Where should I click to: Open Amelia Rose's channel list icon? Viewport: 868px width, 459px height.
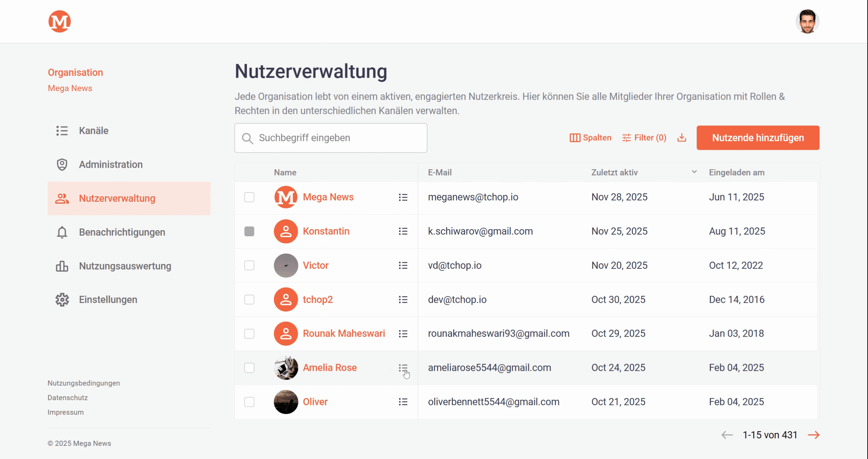(403, 368)
